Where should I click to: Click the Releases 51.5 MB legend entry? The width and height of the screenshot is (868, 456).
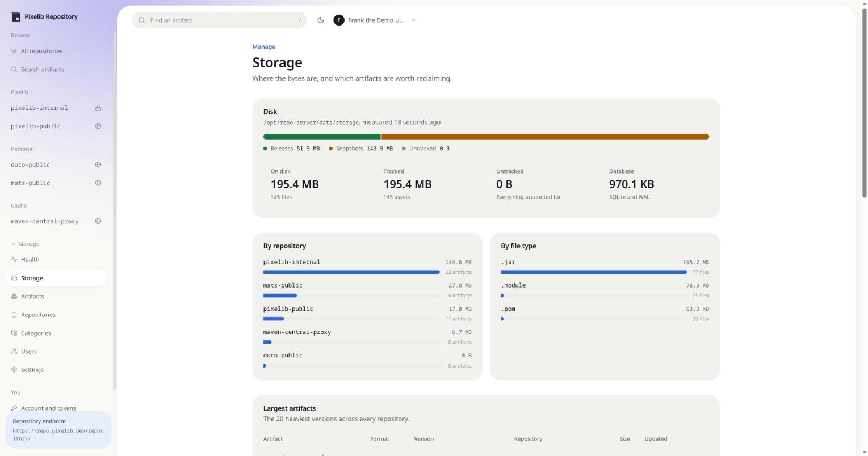tap(292, 149)
